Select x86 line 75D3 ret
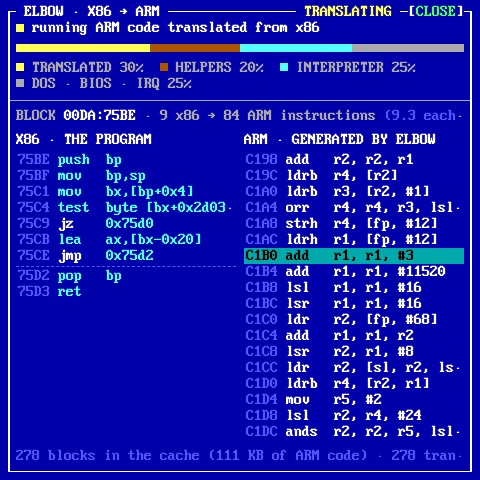This screenshot has width=480, height=480. [126, 292]
